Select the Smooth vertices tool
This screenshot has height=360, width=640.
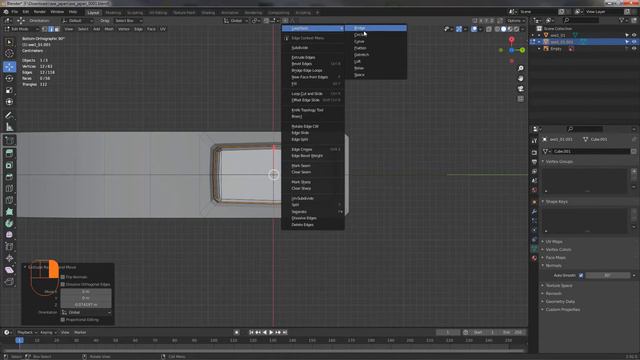tap(9, 235)
